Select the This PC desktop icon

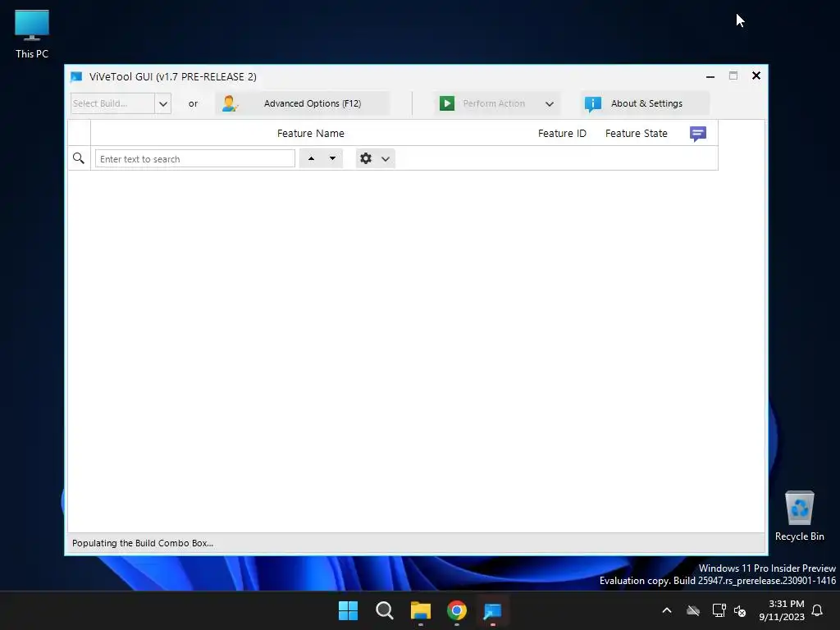click(32, 34)
